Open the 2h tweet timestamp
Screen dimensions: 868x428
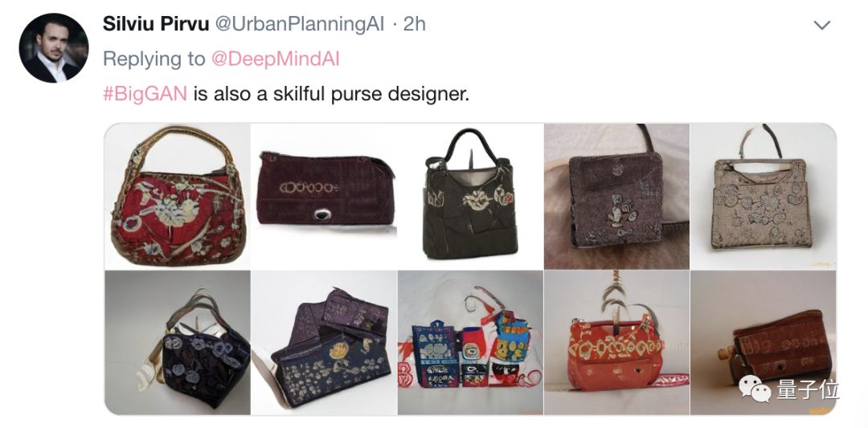coord(414,24)
